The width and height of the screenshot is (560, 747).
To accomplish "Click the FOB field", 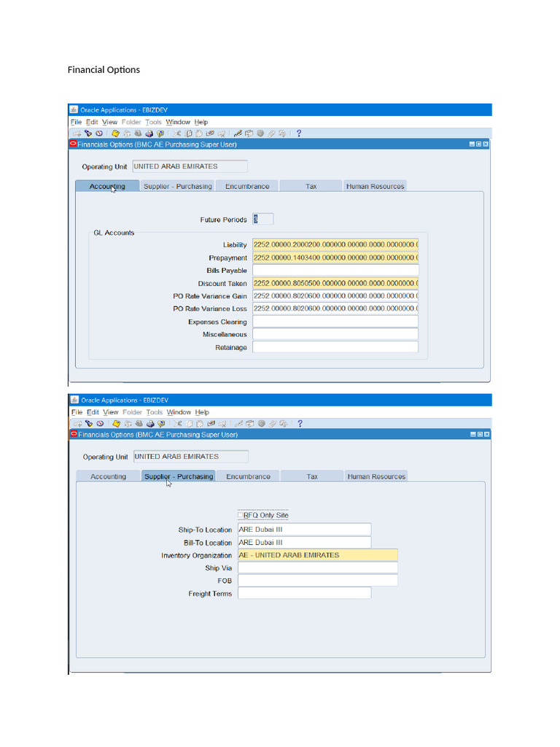I will click(x=318, y=581).
